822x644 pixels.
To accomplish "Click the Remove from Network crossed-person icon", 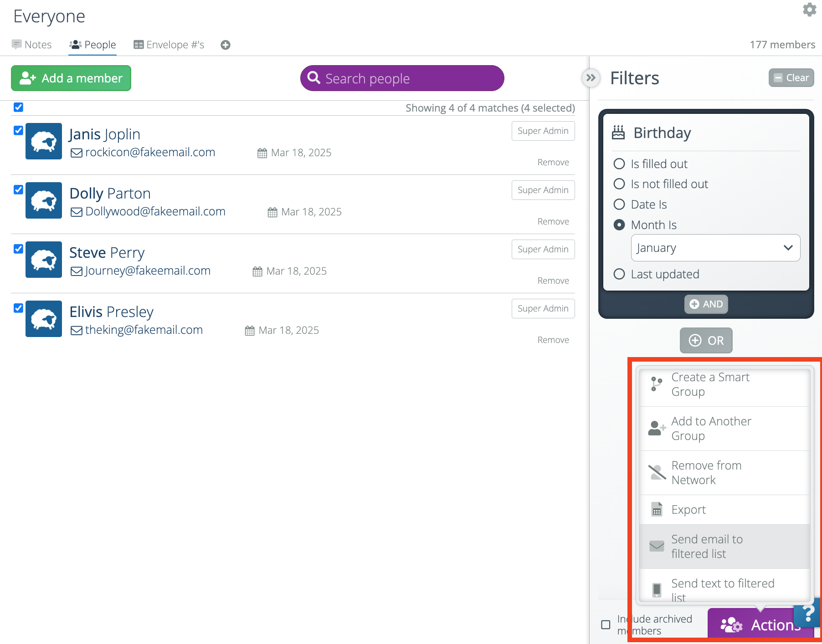I will click(x=657, y=472).
